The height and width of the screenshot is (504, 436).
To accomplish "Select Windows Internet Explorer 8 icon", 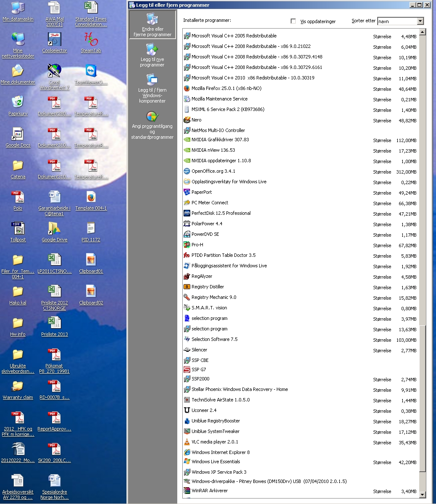I will pyautogui.click(x=186, y=452).
